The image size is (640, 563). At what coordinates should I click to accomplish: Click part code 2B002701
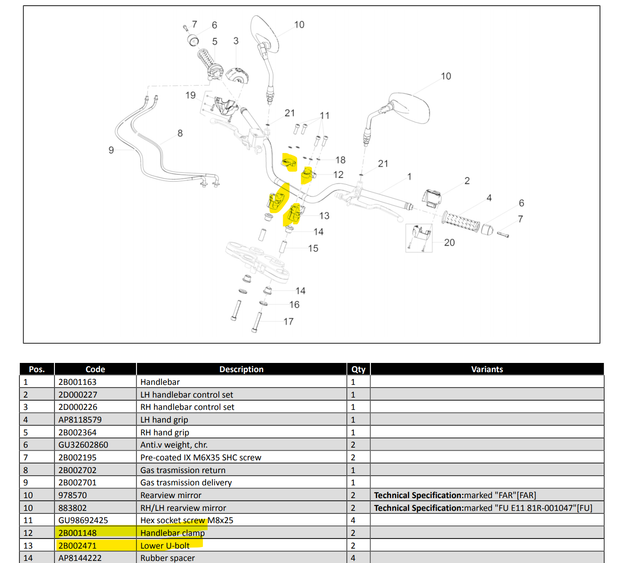tap(77, 483)
